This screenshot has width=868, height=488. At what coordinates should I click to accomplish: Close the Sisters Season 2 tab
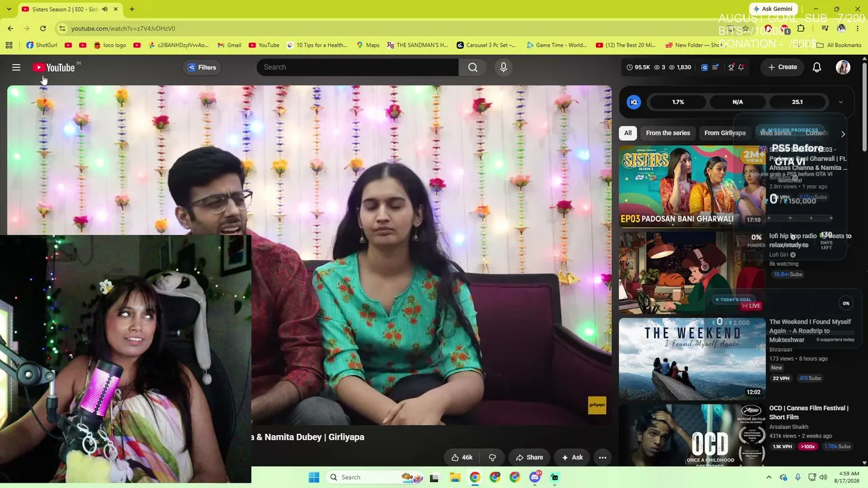(115, 9)
